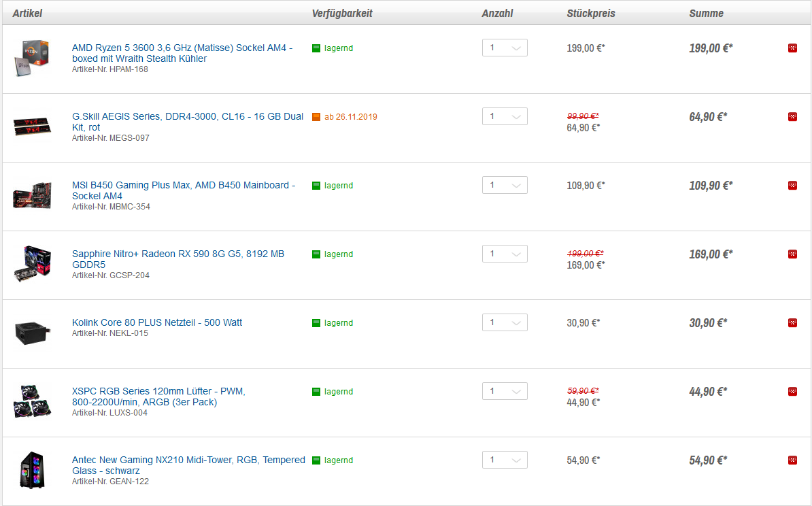Viewport: 812px width, 506px height.
Task: Click the Anzahl column header
Action: pyautogui.click(x=497, y=14)
